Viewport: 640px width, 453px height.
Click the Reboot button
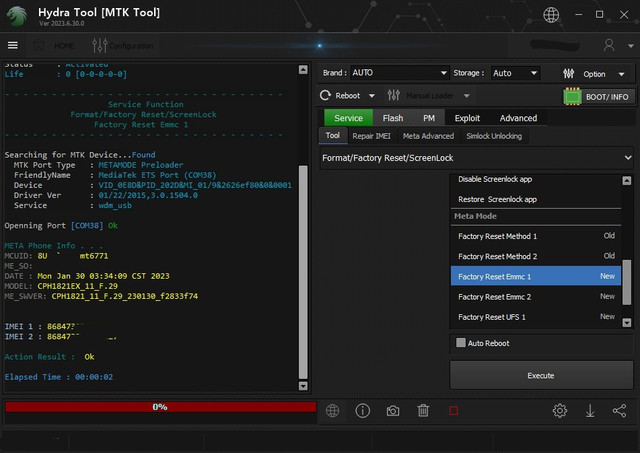pyautogui.click(x=340, y=95)
